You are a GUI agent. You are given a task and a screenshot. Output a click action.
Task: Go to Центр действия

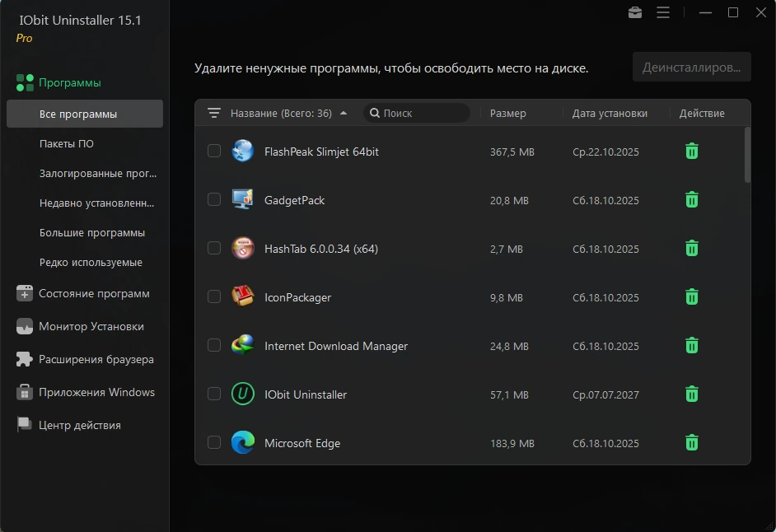pyautogui.click(x=80, y=425)
